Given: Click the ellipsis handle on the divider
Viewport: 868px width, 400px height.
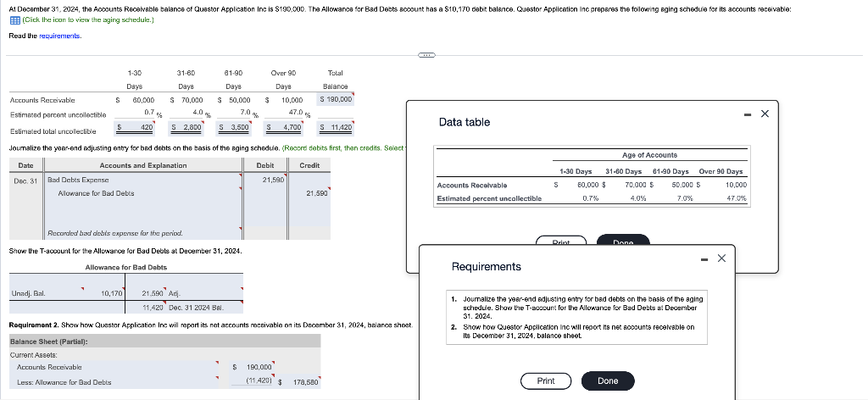Looking at the screenshot, I should point(427,55).
